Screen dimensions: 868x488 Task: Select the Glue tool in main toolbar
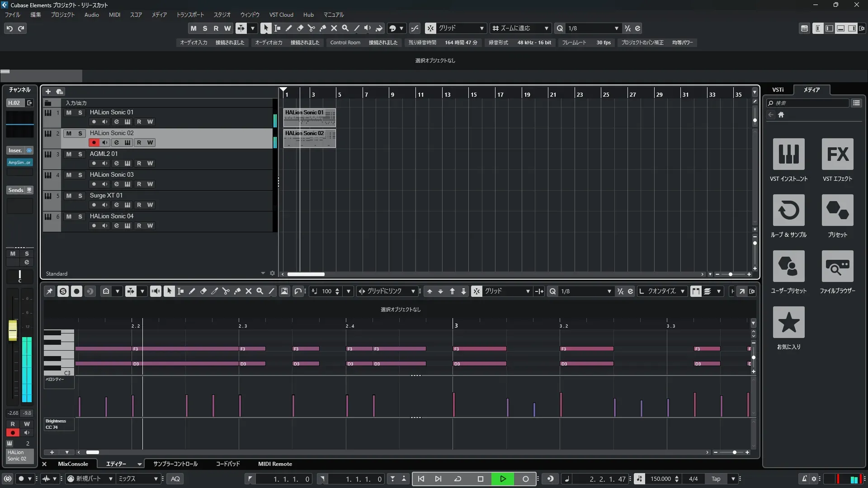[x=322, y=28]
